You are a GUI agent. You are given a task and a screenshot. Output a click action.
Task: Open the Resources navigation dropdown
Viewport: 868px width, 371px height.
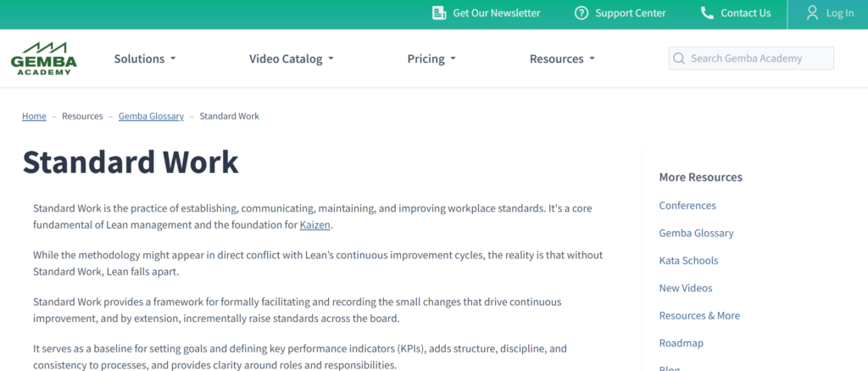(562, 58)
